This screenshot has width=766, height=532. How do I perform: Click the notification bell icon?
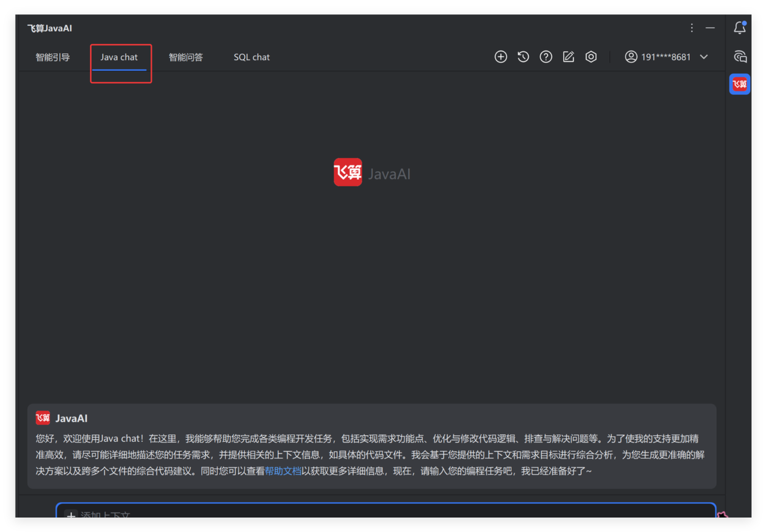[739, 28]
